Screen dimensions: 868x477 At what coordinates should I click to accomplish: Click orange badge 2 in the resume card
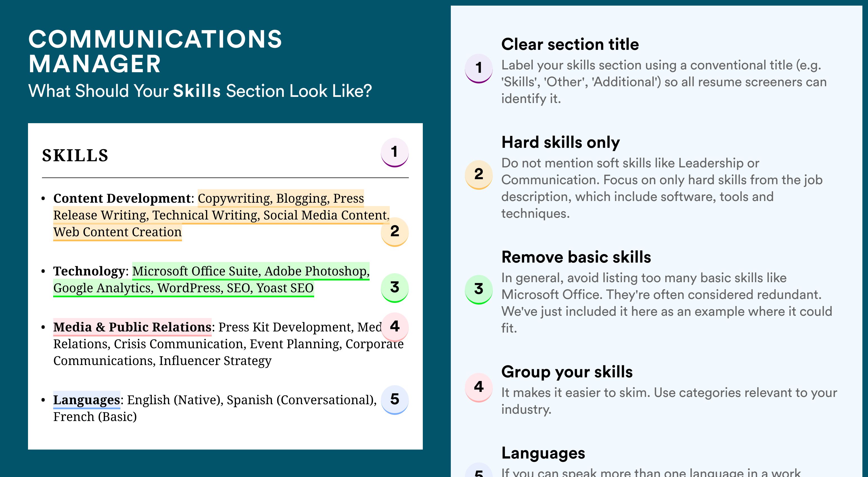coord(395,232)
